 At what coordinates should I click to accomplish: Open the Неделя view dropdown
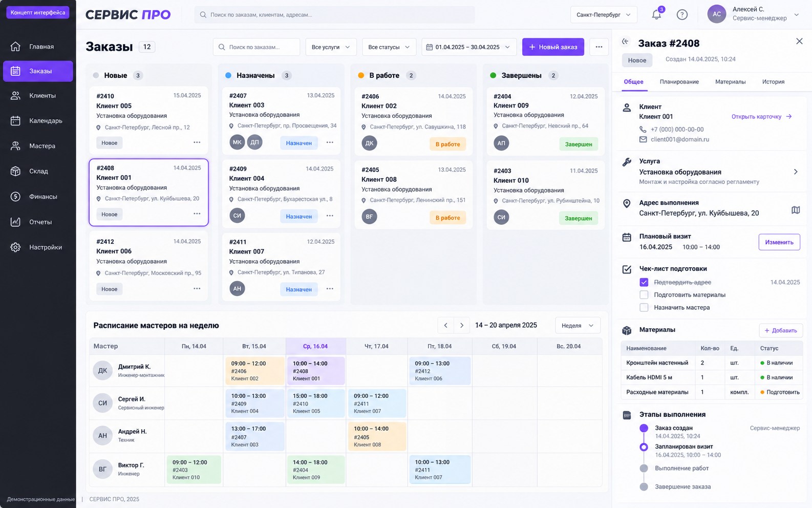coord(578,326)
